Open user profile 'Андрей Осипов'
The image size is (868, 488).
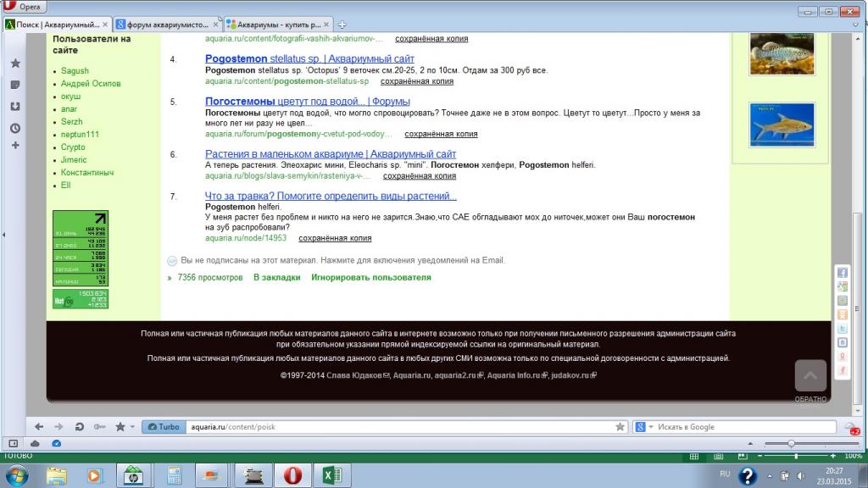(x=91, y=84)
